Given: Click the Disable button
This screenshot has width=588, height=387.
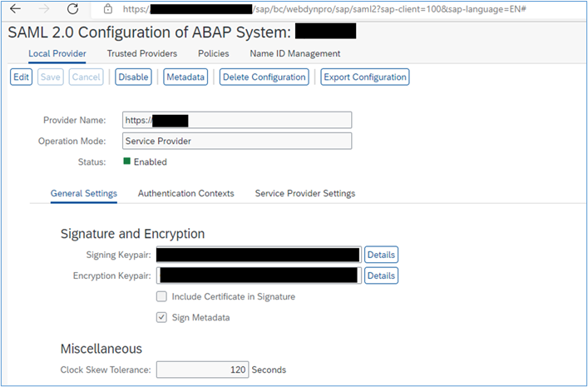Looking at the screenshot, I should point(134,77).
